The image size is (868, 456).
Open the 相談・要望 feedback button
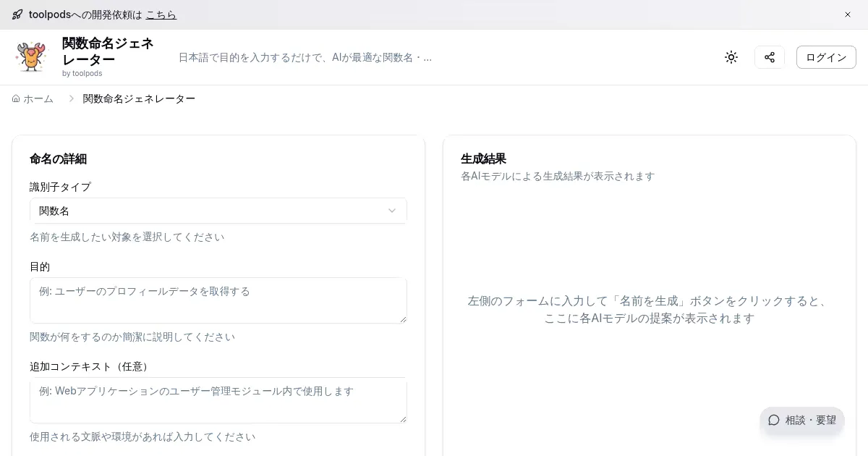pyautogui.click(x=802, y=420)
